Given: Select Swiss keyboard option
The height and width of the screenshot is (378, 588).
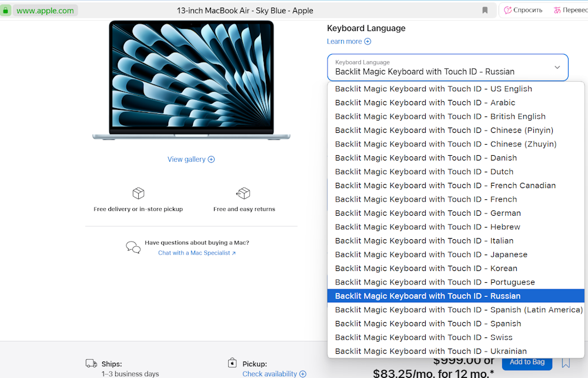Looking at the screenshot, I should [456, 337].
